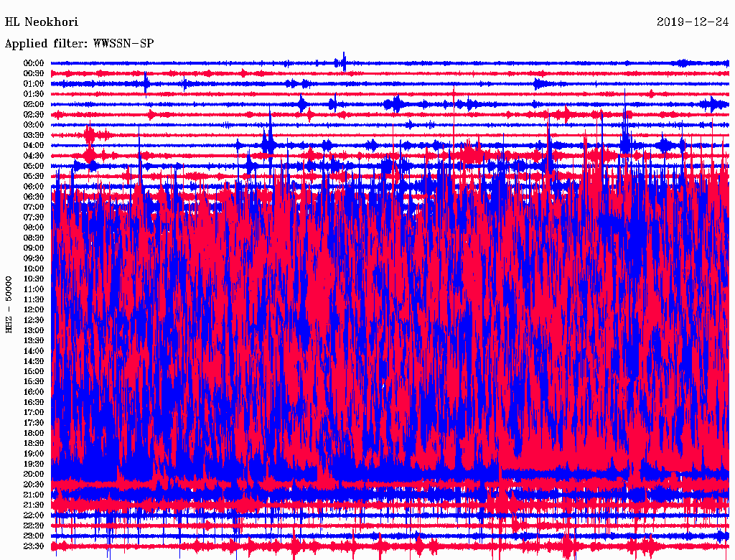Viewport: 735px width, 560px height.
Task: Select the 19:00 time label
Action: [34, 454]
